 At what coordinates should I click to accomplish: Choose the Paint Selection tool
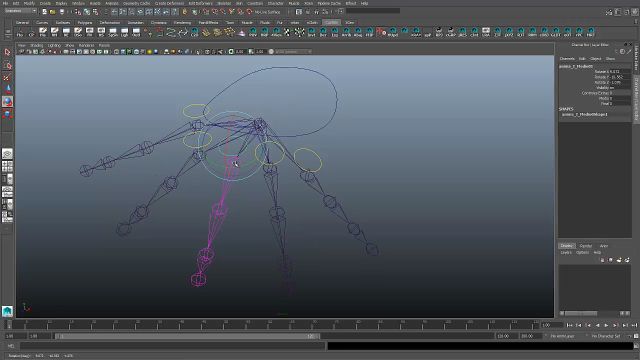tap(7, 78)
